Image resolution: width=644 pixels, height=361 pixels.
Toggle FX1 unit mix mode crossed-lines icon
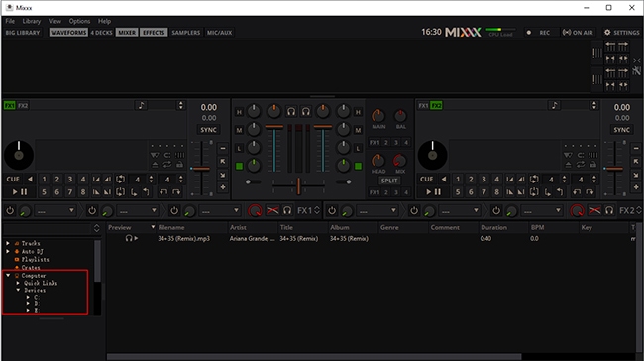tap(272, 211)
